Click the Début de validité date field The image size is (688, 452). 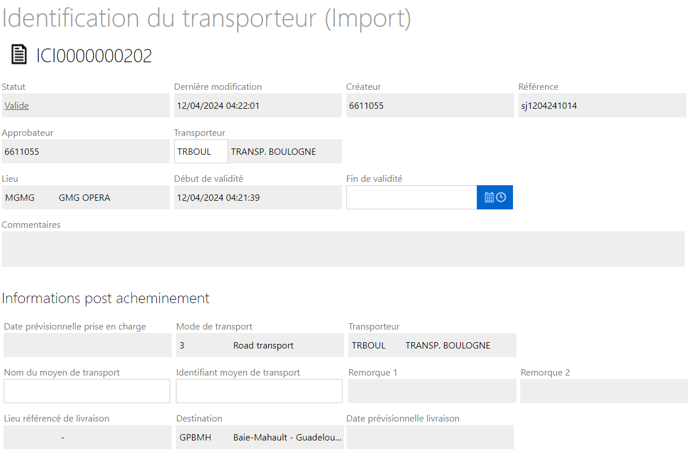click(258, 197)
